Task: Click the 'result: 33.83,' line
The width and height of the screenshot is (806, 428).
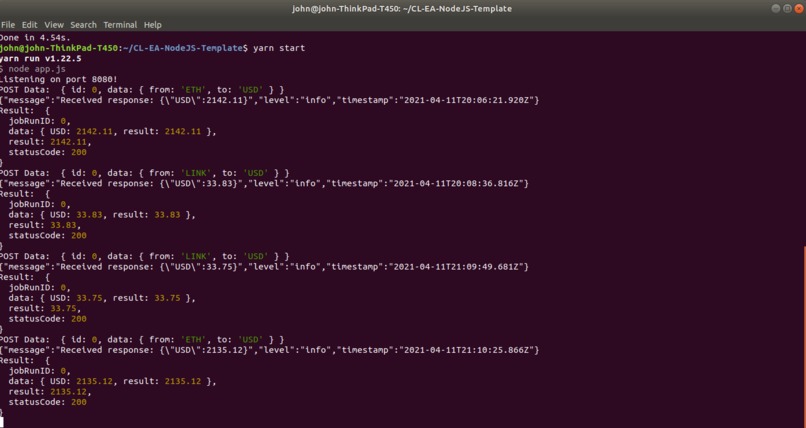Action: tap(45, 225)
